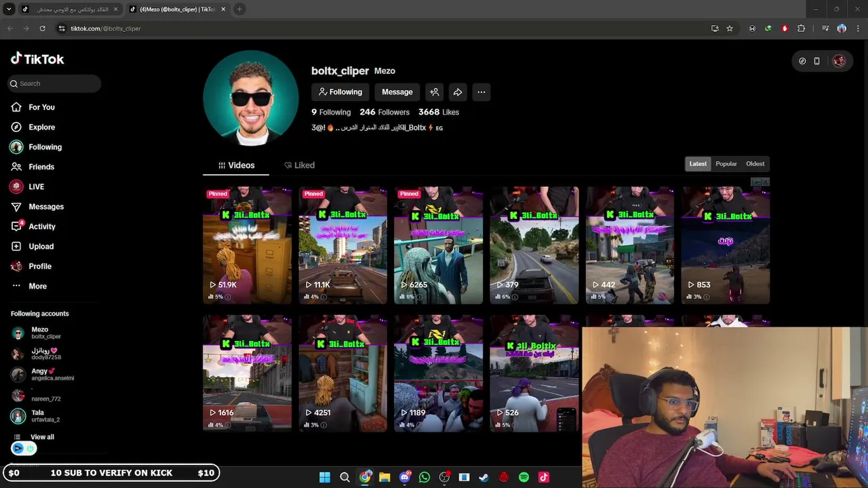Screen dimensions: 868x488
Task: Open a new Chrome tab
Action: 239,9
